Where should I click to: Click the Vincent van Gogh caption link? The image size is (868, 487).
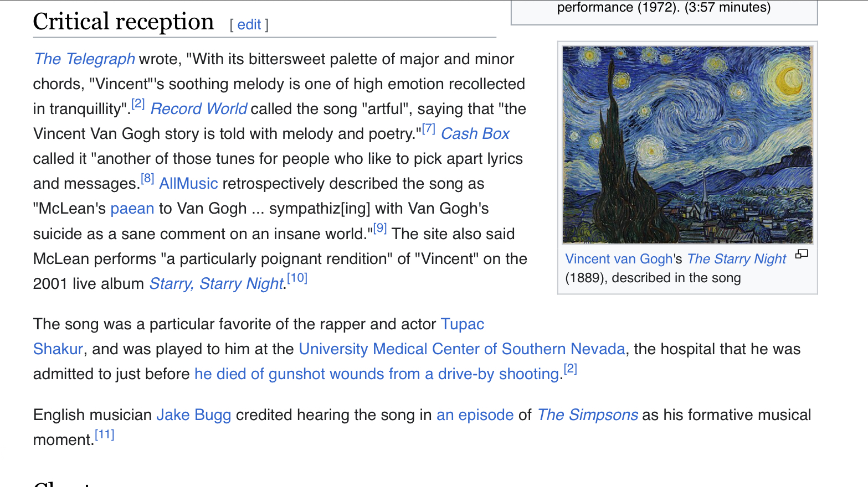(618, 259)
